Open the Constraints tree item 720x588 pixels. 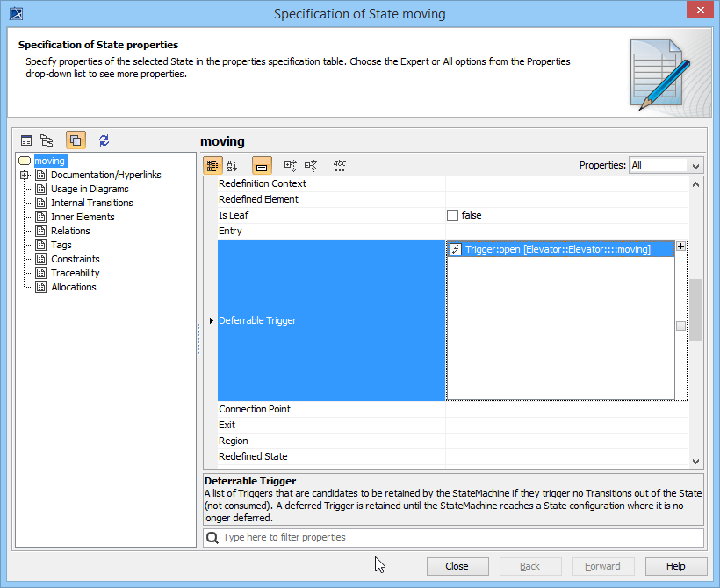point(75,259)
